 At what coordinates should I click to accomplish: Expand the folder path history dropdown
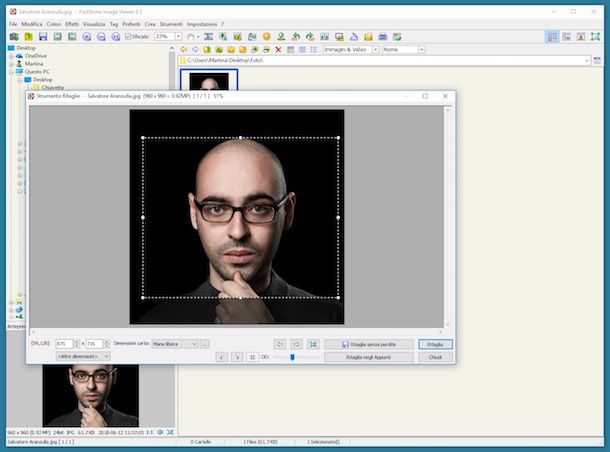[587, 60]
